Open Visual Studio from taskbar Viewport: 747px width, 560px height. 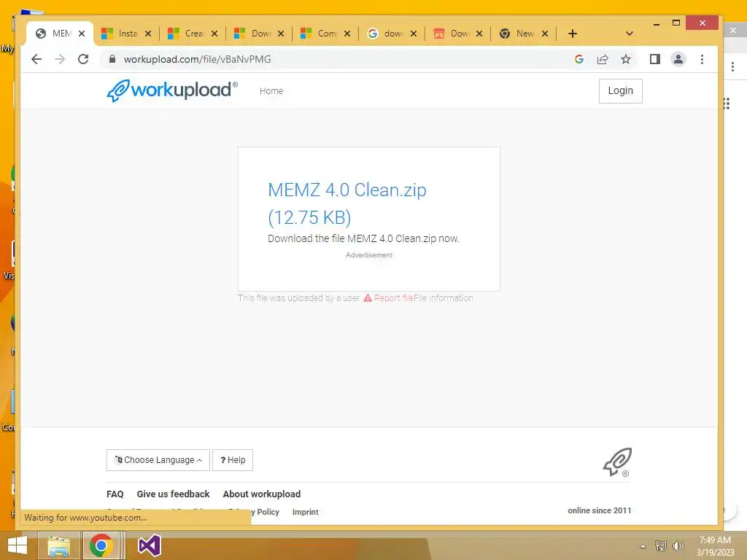tap(149, 545)
